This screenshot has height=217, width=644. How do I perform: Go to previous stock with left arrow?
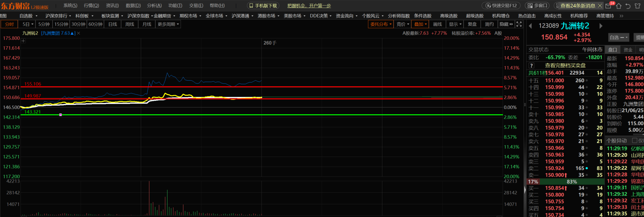point(530,26)
